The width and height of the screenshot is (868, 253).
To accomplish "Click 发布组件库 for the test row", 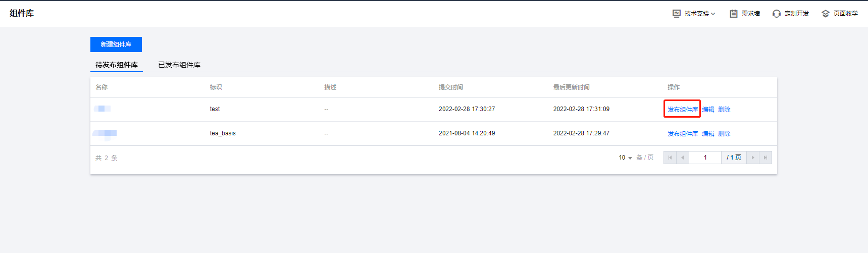I will (683, 109).
